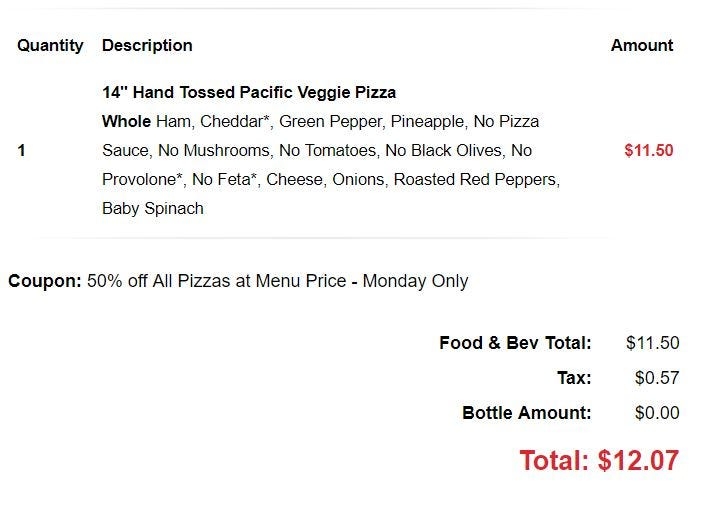Click the red Total: $12.07 text
This screenshot has width=703, height=505.
[598, 460]
